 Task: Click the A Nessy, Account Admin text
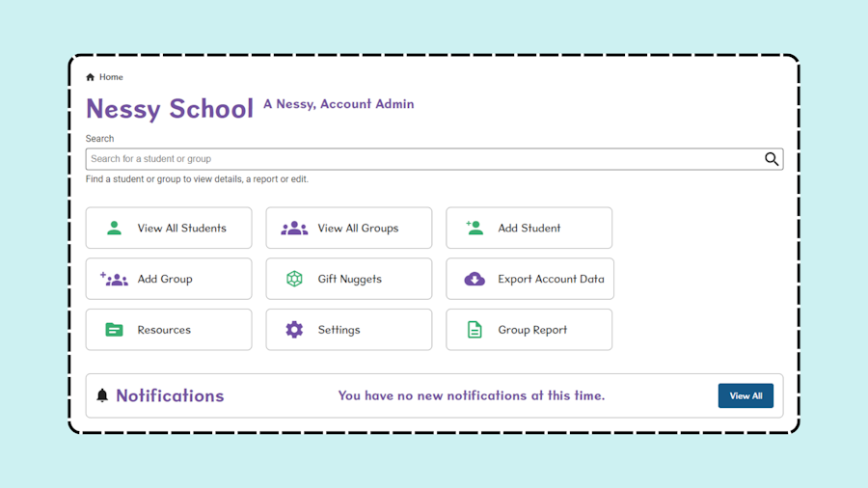pyautogui.click(x=339, y=104)
